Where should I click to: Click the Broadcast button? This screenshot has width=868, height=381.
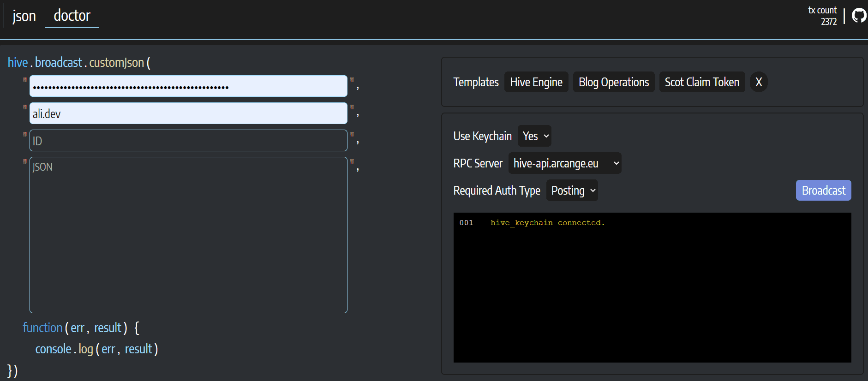(823, 190)
